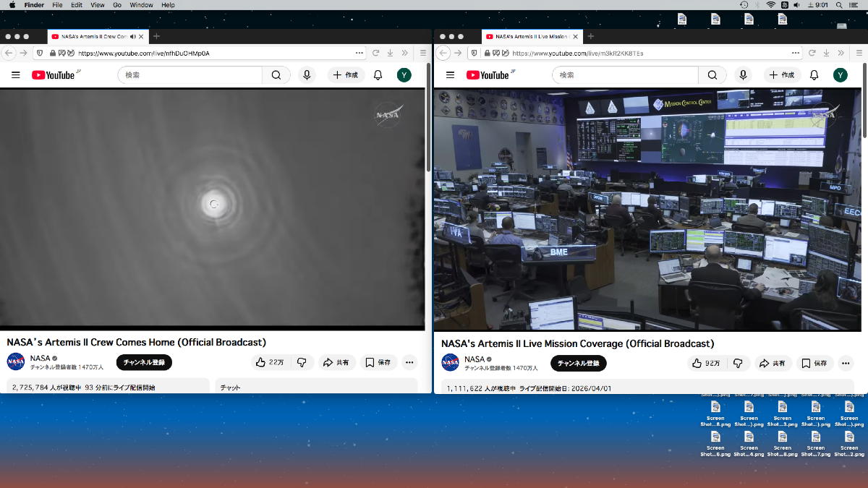The width and height of the screenshot is (868, 488).
Task: Open 作成 create menu in right window
Action: (x=782, y=75)
